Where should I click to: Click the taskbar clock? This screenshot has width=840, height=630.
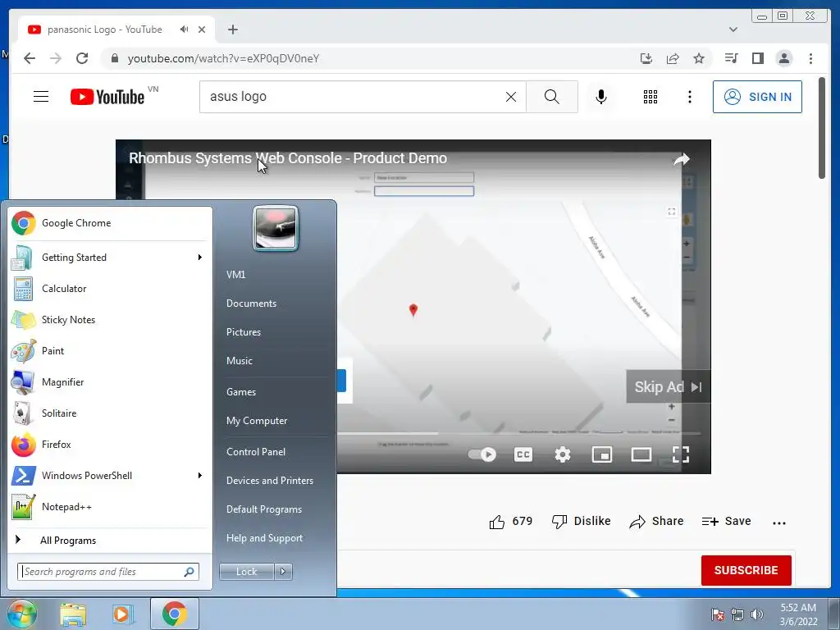point(798,614)
